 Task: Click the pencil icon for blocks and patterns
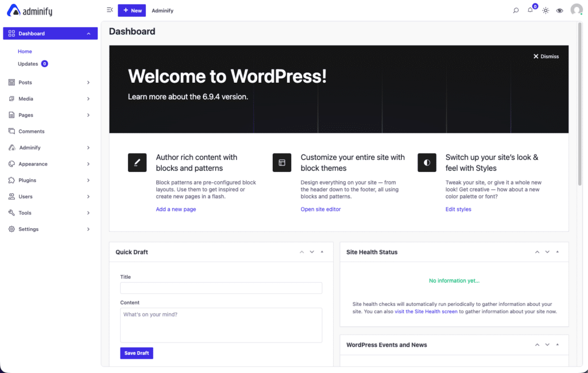[137, 163]
